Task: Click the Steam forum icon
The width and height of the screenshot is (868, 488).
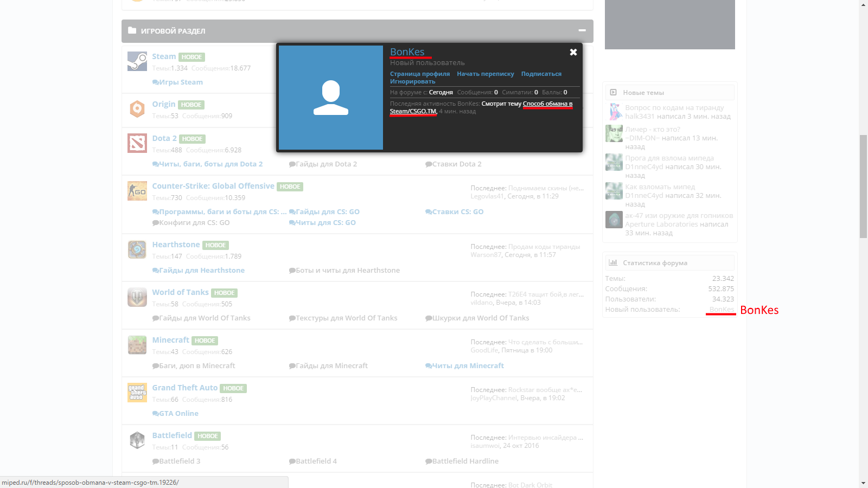Action: click(137, 61)
